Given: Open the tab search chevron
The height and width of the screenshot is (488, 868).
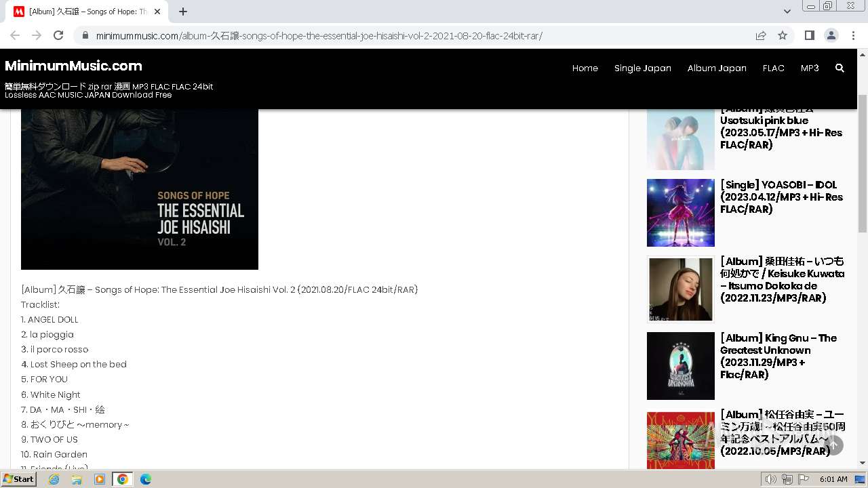Looking at the screenshot, I should click(x=787, y=12).
